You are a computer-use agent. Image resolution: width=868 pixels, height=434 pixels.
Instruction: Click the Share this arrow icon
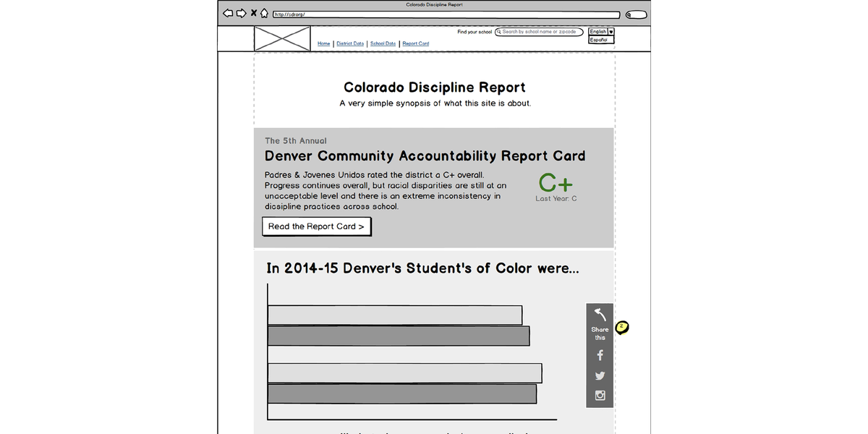[600, 315]
